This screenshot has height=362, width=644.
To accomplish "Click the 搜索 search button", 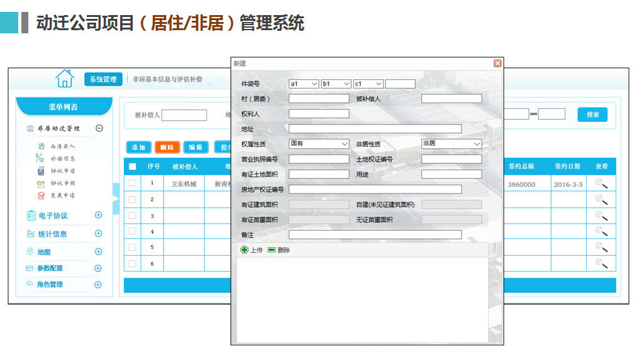I will point(592,115).
